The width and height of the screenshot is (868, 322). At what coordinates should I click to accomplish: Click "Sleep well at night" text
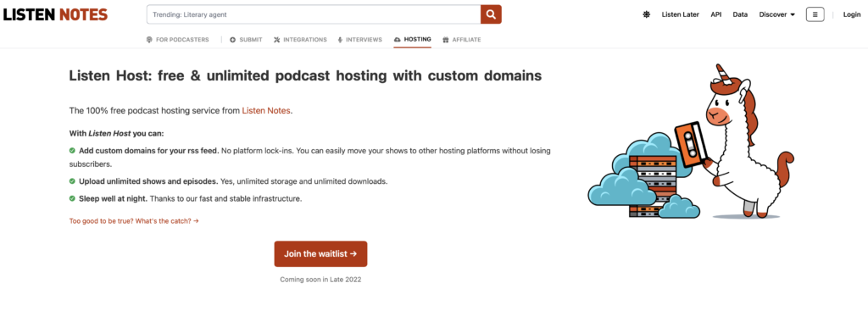[113, 198]
